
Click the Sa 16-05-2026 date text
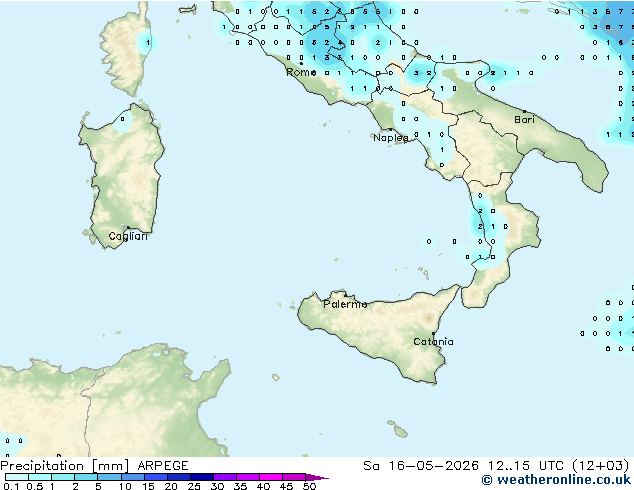[421, 466]
